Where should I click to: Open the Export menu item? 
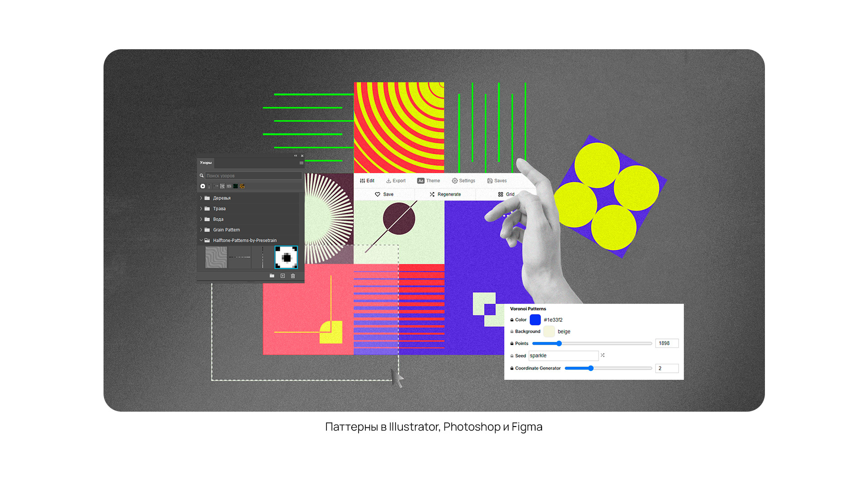click(x=396, y=181)
